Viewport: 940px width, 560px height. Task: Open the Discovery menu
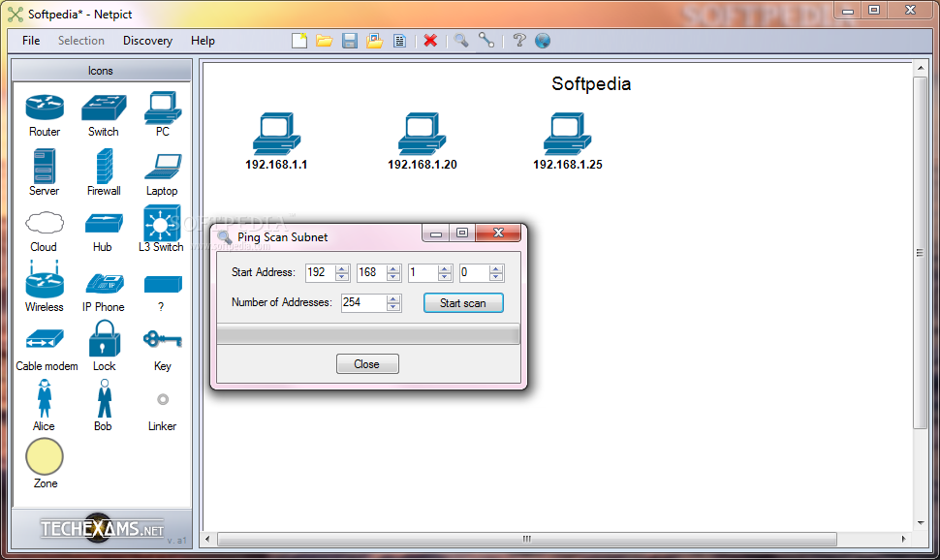tap(147, 41)
